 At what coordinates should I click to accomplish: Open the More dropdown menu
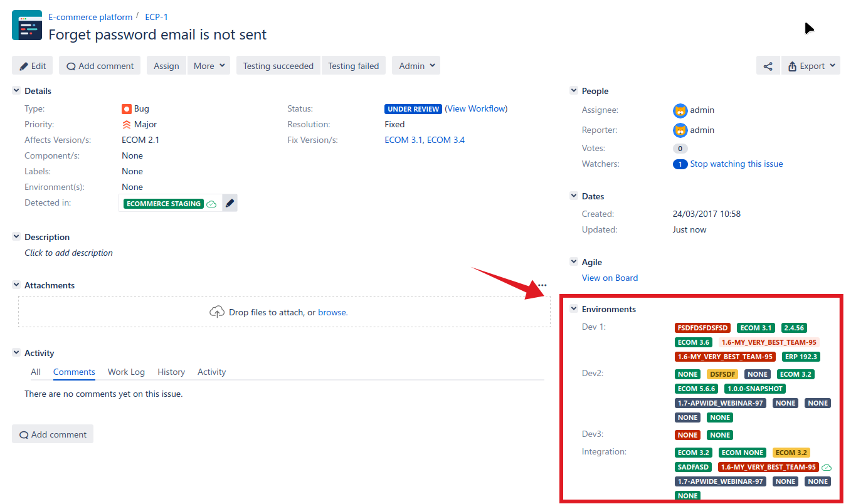pyautogui.click(x=209, y=66)
